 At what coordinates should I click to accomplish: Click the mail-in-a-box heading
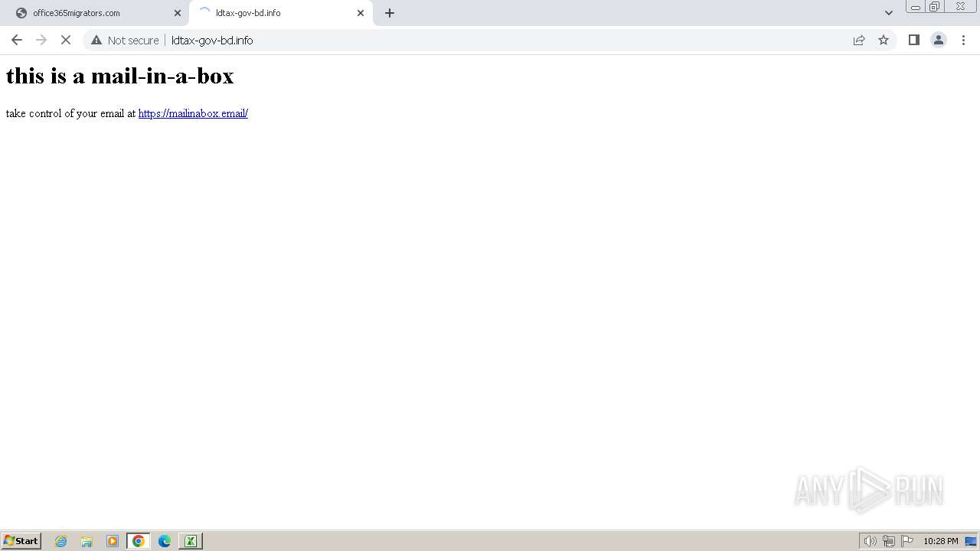tap(119, 76)
